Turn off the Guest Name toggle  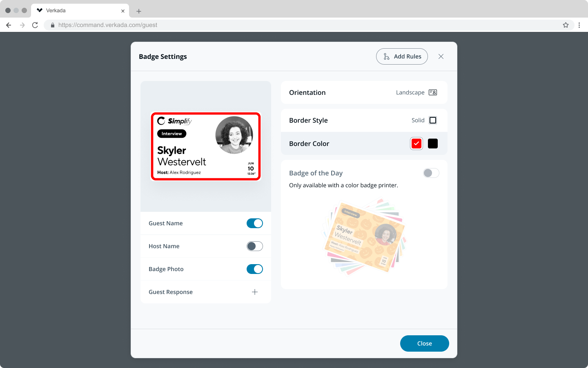tap(254, 223)
